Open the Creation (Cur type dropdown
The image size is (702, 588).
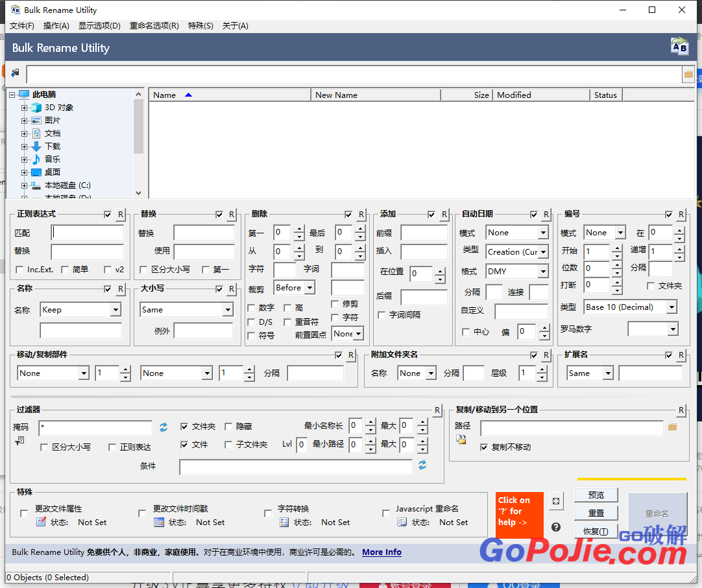point(543,252)
